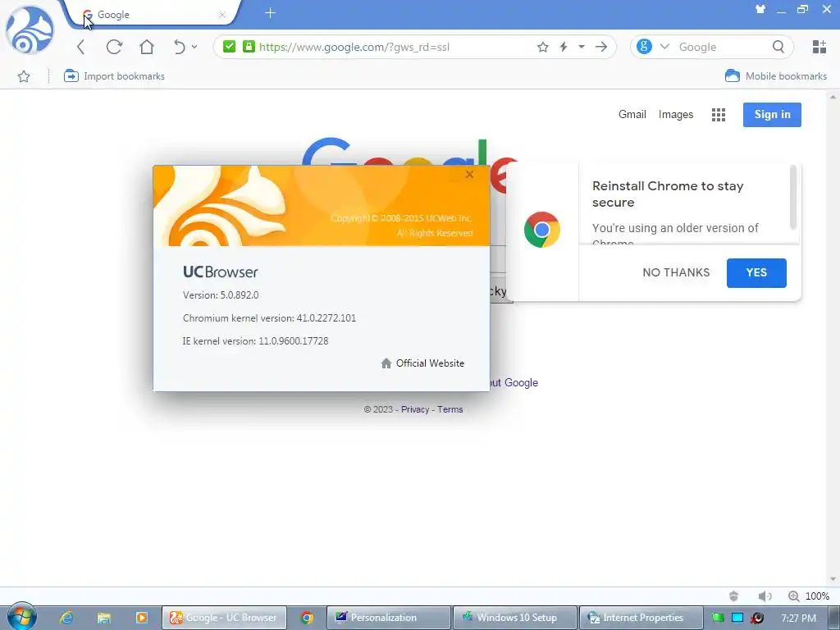Close the Google tab
Viewport: 840px width, 630px height.
coord(221,15)
